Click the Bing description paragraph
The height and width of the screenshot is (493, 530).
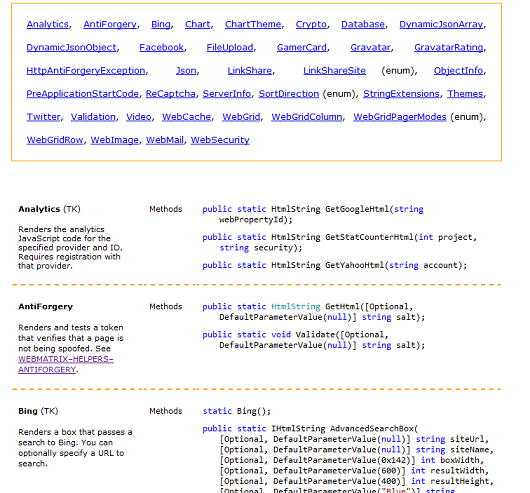click(75, 448)
